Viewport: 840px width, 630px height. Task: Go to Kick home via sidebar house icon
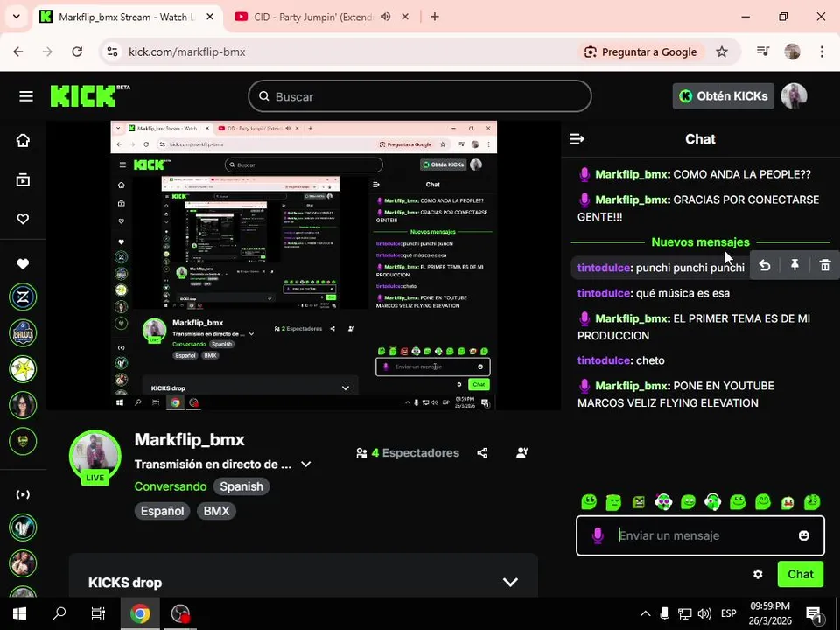pyautogui.click(x=23, y=140)
